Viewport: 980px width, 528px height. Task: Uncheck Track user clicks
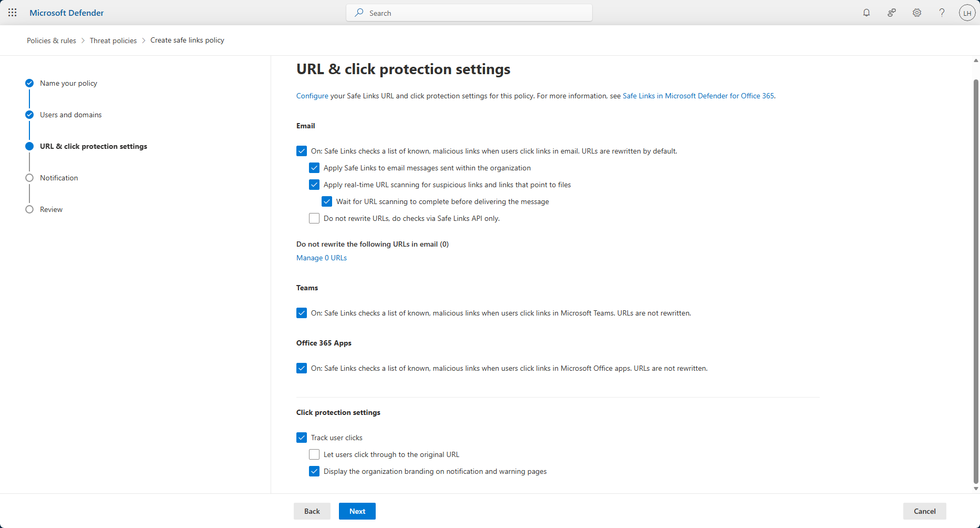pyautogui.click(x=302, y=438)
